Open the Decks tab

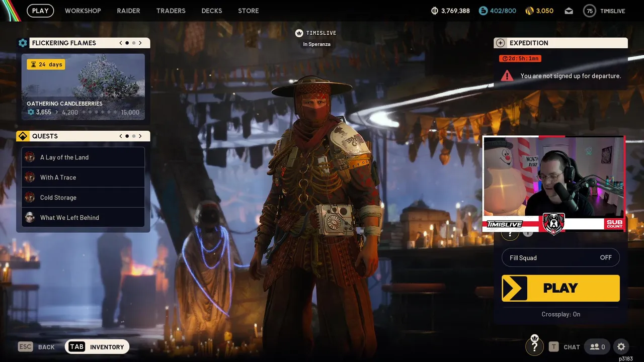pyautogui.click(x=211, y=11)
